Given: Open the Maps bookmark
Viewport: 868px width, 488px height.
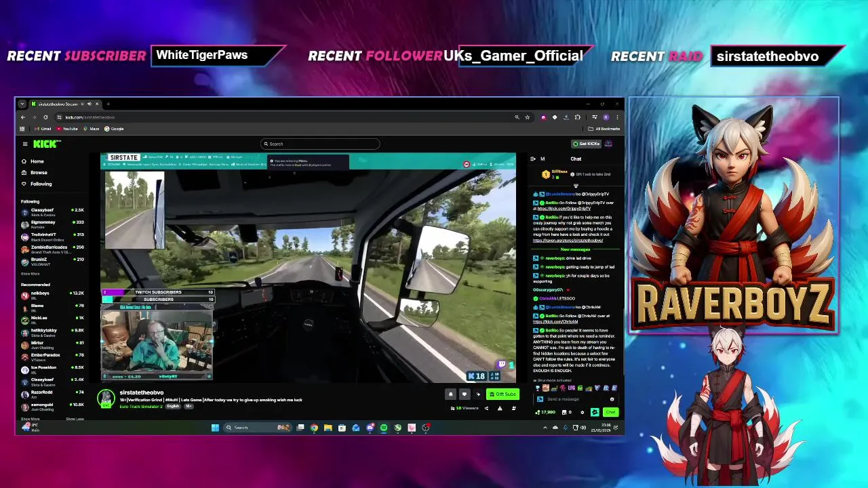Looking at the screenshot, I should coord(92,129).
